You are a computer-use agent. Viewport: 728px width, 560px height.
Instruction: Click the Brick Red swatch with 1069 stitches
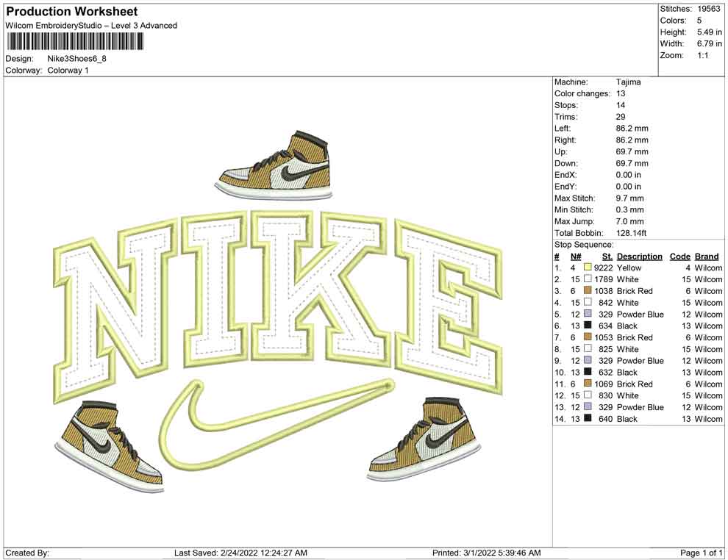click(588, 383)
